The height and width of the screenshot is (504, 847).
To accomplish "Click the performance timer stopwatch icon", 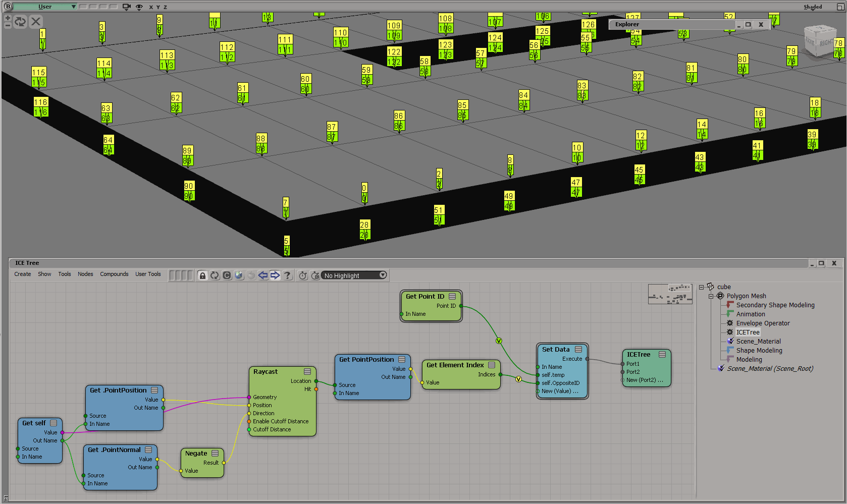I will coord(303,275).
